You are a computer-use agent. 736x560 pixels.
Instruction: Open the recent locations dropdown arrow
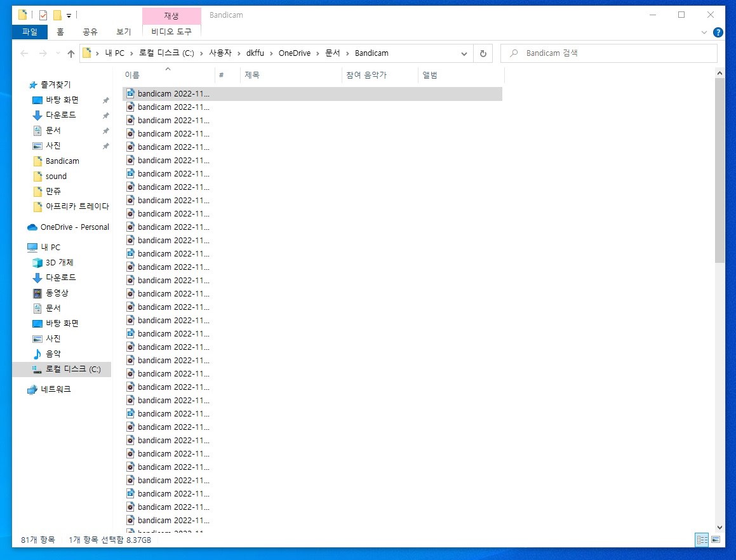(x=58, y=53)
